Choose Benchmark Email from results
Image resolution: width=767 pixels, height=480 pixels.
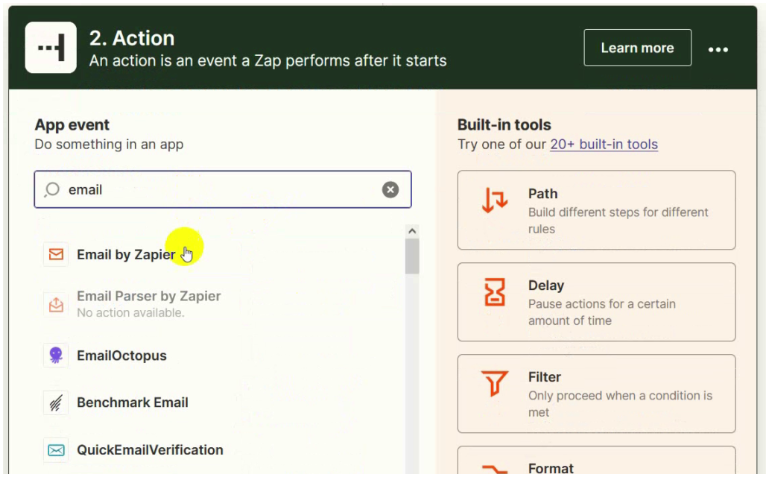133,402
